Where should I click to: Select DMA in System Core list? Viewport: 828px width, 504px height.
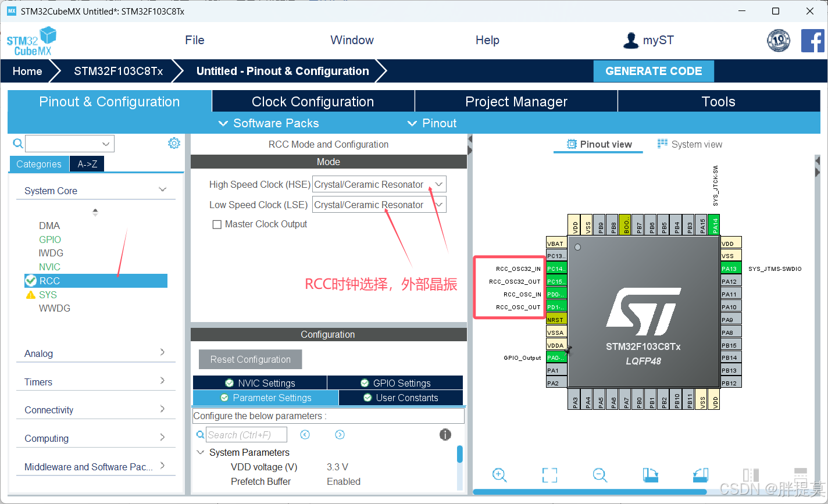click(x=49, y=226)
